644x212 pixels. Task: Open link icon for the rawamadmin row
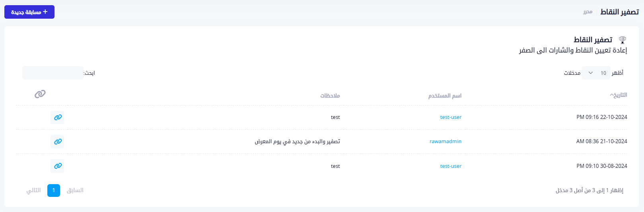58,142
